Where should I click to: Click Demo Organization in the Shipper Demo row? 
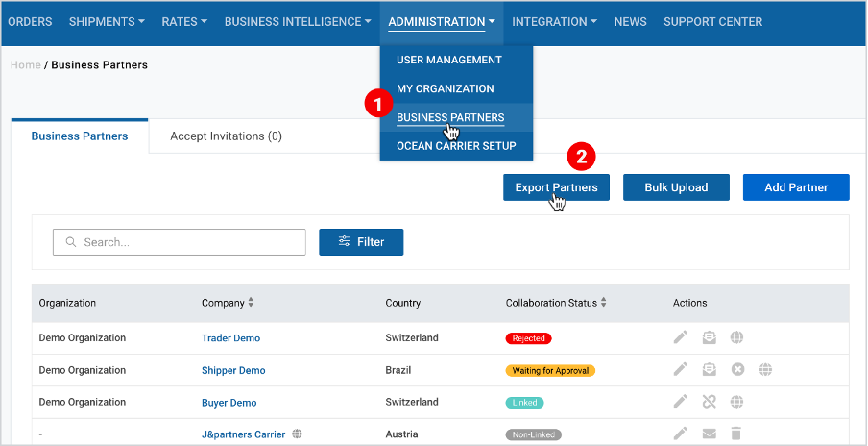pos(82,370)
